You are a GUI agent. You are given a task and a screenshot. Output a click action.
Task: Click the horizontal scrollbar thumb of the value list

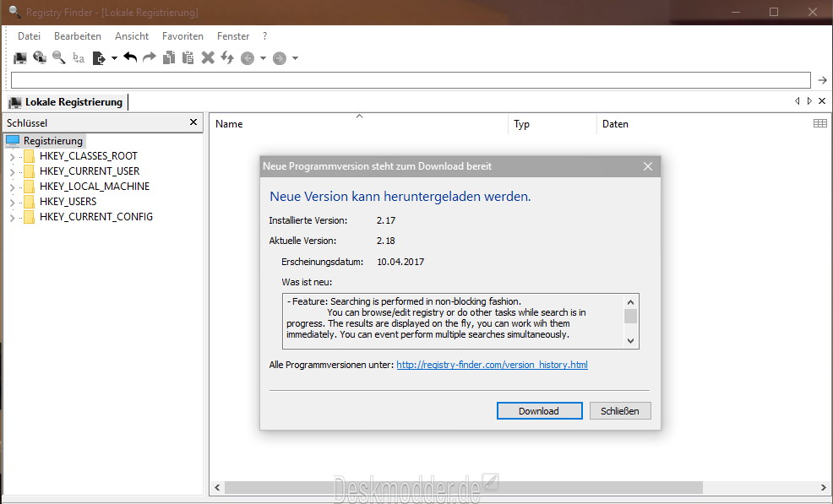pos(464,487)
